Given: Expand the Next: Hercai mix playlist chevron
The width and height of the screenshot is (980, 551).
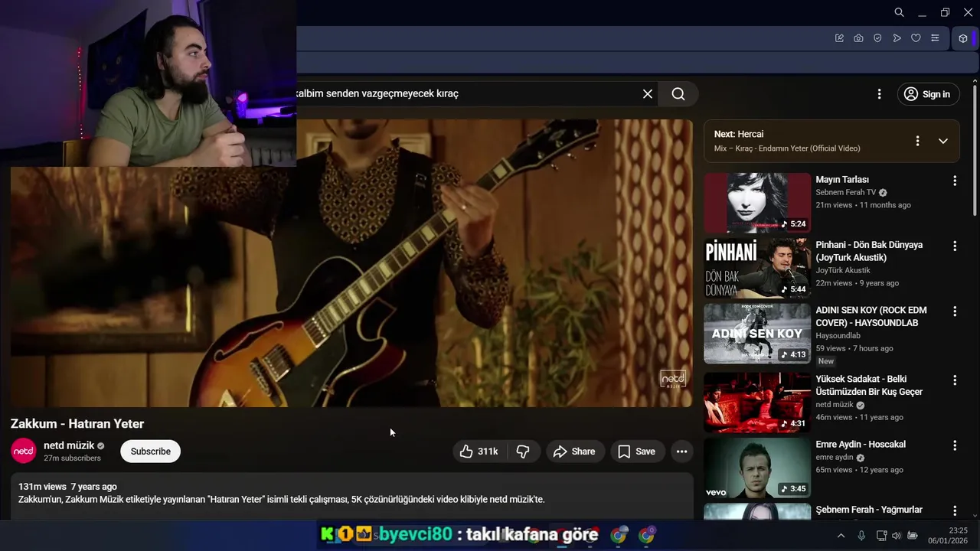Looking at the screenshot, I should (x=943, y=141).
